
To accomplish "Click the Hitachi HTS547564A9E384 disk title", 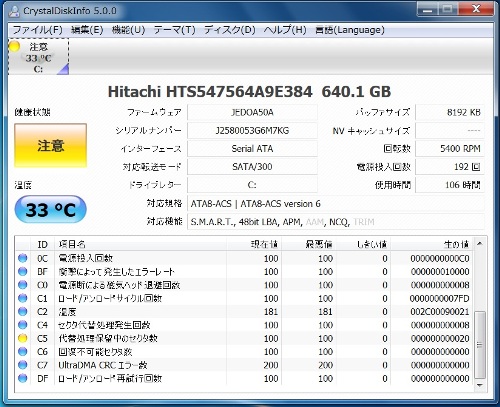I will (249, 92).
